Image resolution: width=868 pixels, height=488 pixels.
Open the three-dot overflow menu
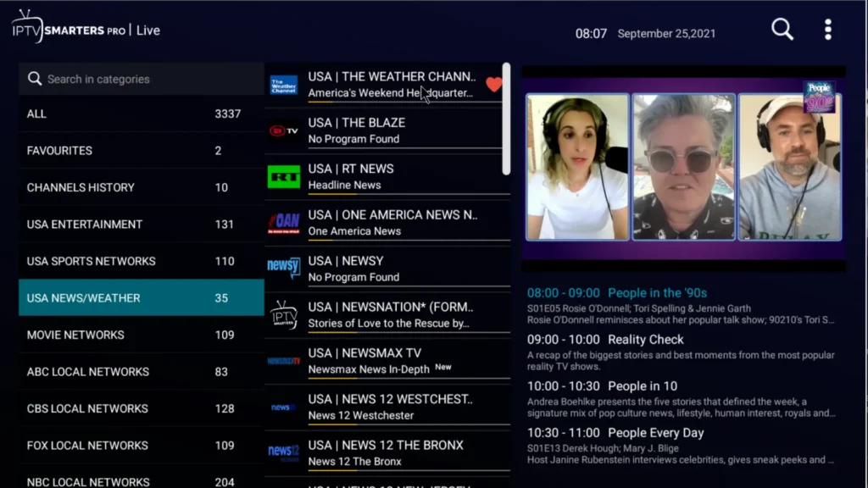point(827,30)
